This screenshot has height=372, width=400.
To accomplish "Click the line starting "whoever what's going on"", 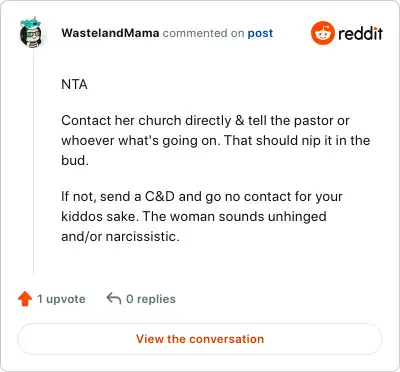I will pos(216,140).
